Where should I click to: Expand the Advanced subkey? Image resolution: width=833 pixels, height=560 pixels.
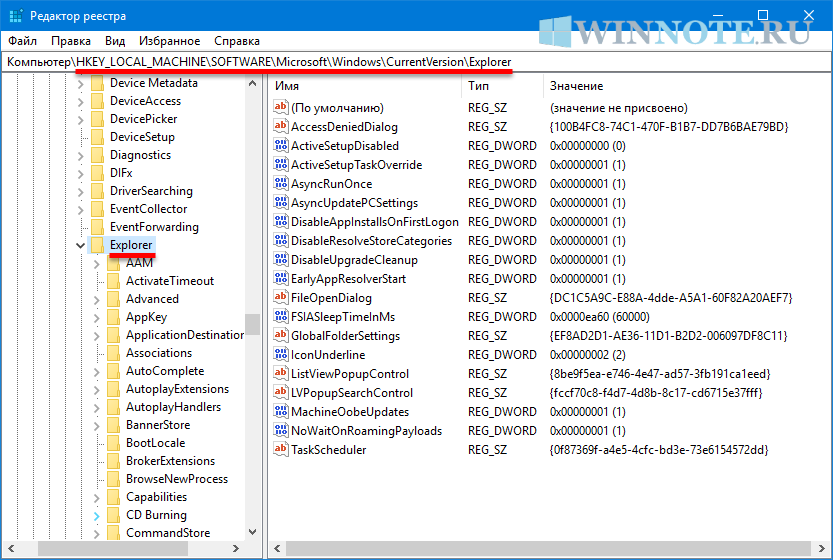click(96, 300)
